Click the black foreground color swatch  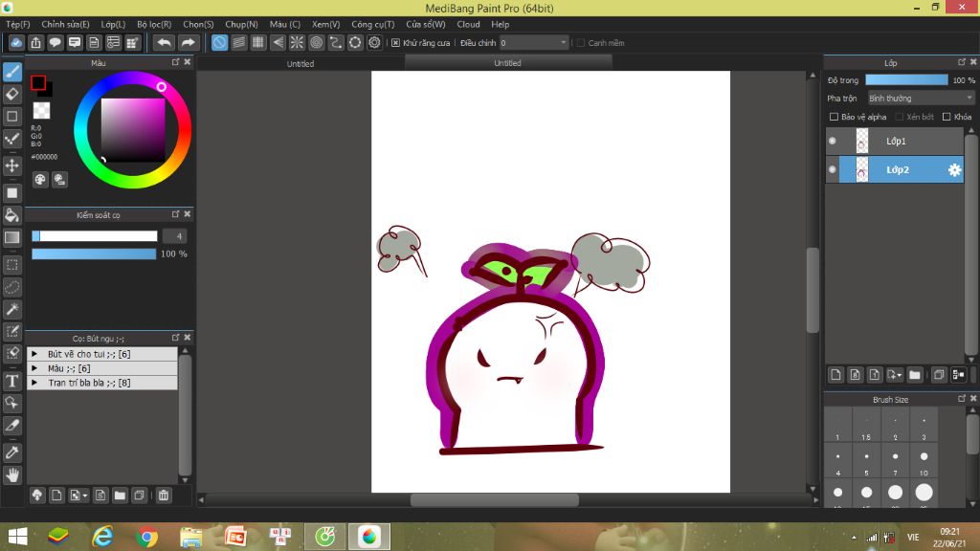click(x=38, y=82)
